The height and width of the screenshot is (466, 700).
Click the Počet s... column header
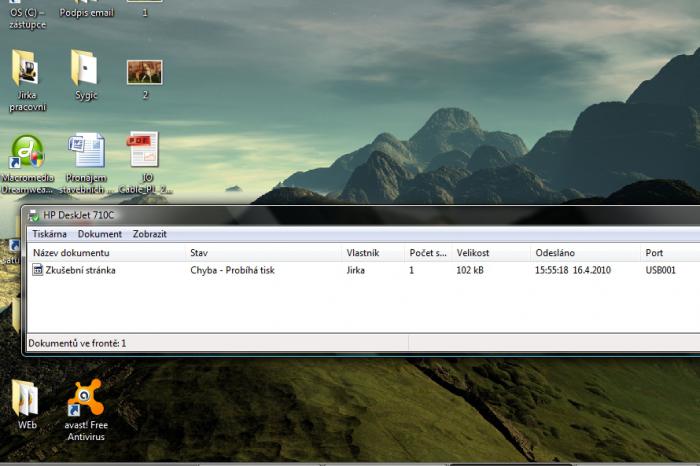[427, 253]
